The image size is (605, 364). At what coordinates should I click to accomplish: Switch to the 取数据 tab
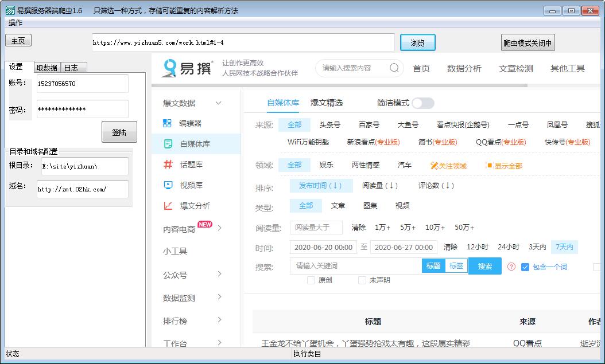coord(47,68)
